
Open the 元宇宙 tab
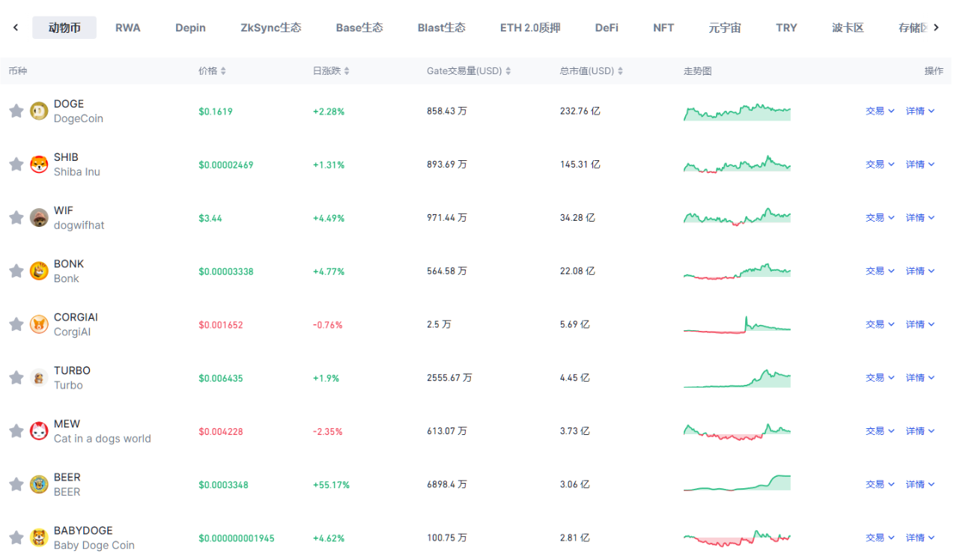click(725, 28)
